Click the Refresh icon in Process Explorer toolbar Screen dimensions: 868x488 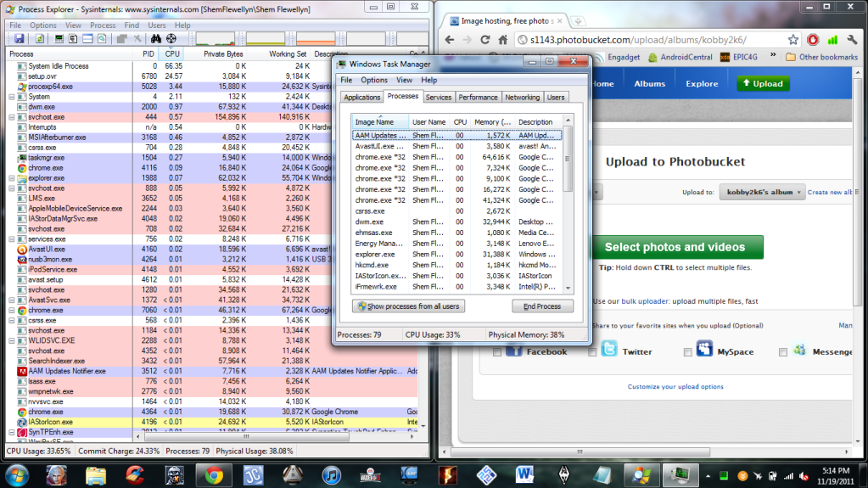40,39
